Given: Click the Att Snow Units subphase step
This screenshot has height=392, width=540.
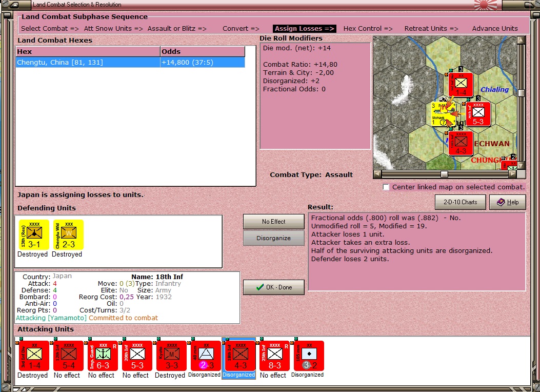Looking at the screenshot, I should point(113,29).
